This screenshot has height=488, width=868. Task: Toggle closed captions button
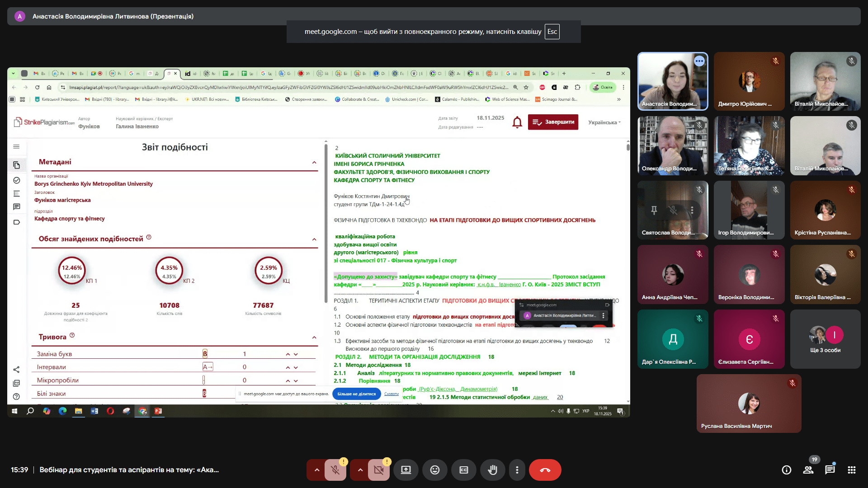pyautogui.click(x=464, y=470)
